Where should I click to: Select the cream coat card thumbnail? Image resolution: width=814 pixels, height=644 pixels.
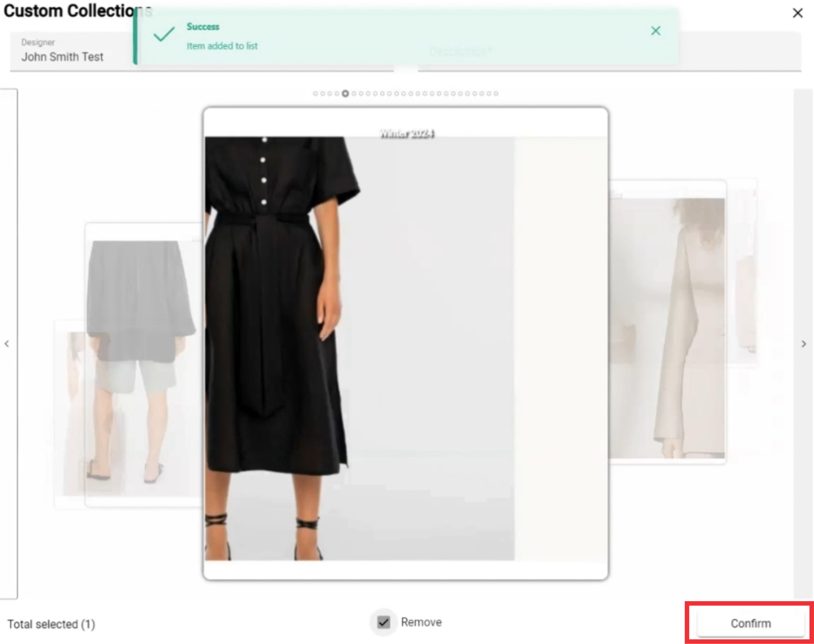tap(667, 322)
